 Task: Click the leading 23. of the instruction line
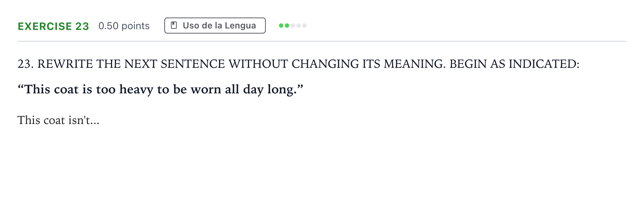[x=26, y=64]
